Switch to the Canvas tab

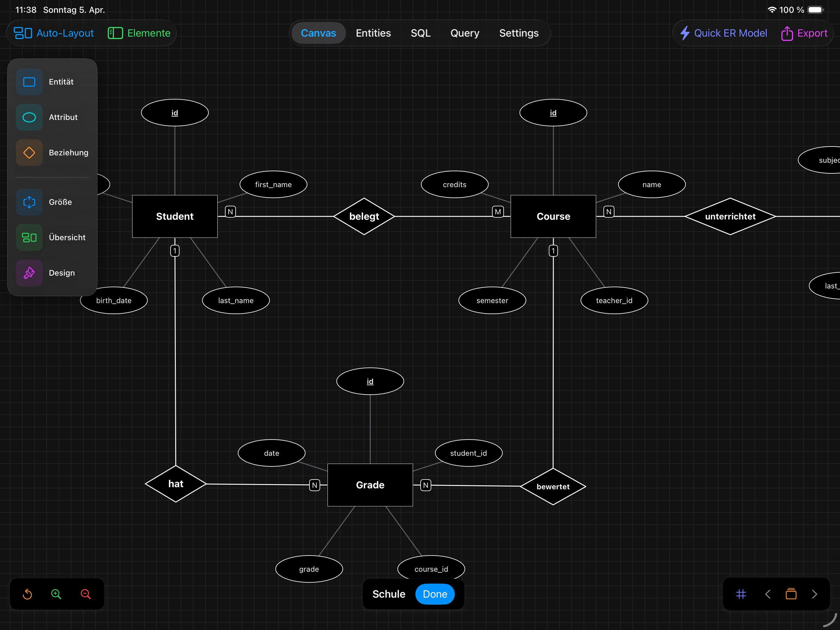(318, 33)
